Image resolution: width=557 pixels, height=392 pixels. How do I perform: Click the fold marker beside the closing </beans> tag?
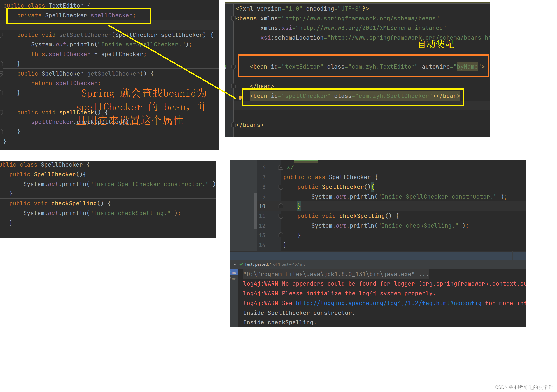[233, 125]
